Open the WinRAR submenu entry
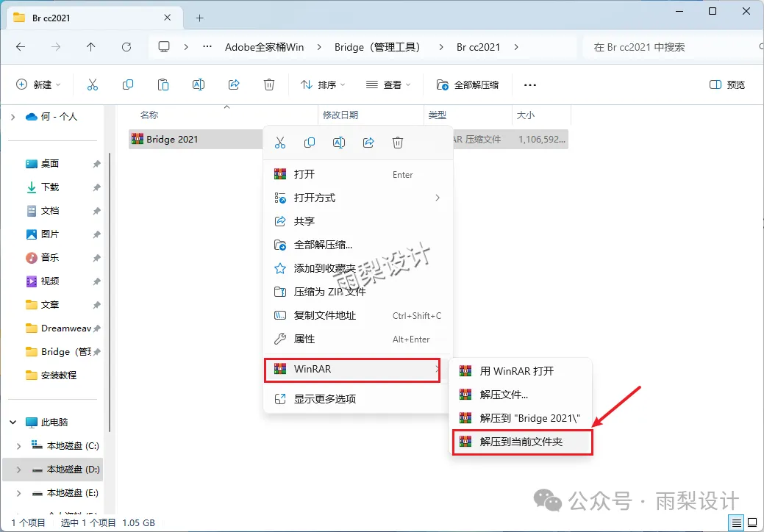The width and height of the screenshot is (764, 532). 352,370
